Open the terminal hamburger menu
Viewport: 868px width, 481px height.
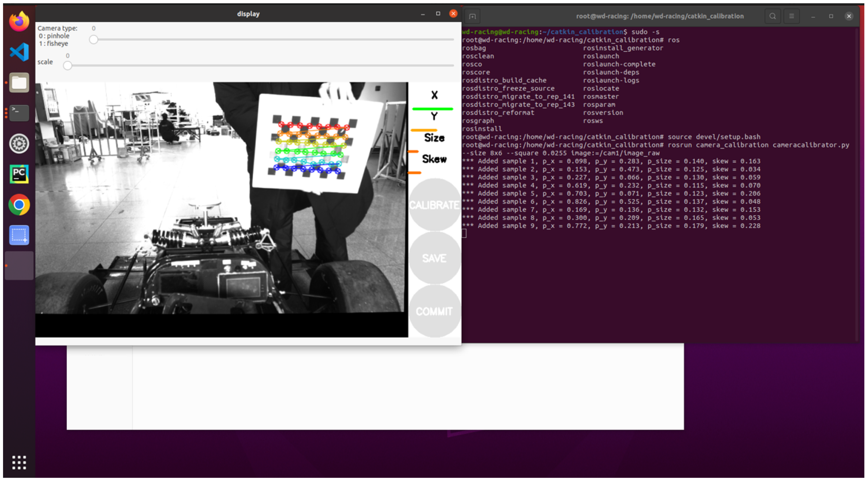point(791,16)
